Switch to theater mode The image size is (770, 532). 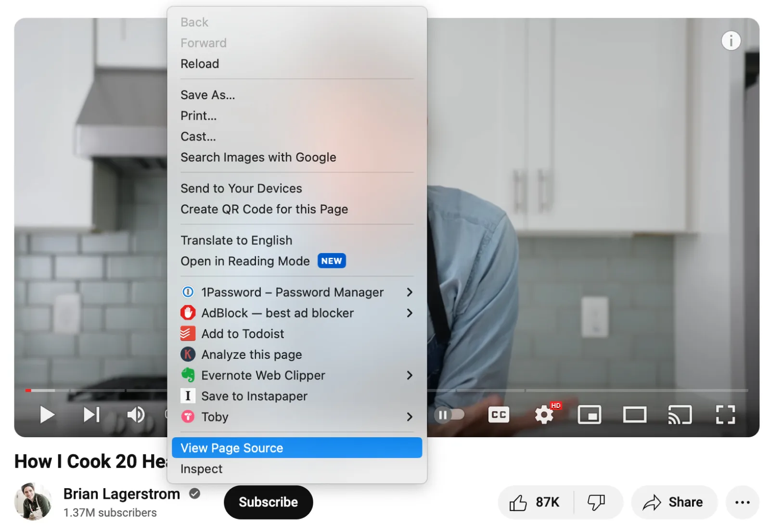[x=634, y=415]
